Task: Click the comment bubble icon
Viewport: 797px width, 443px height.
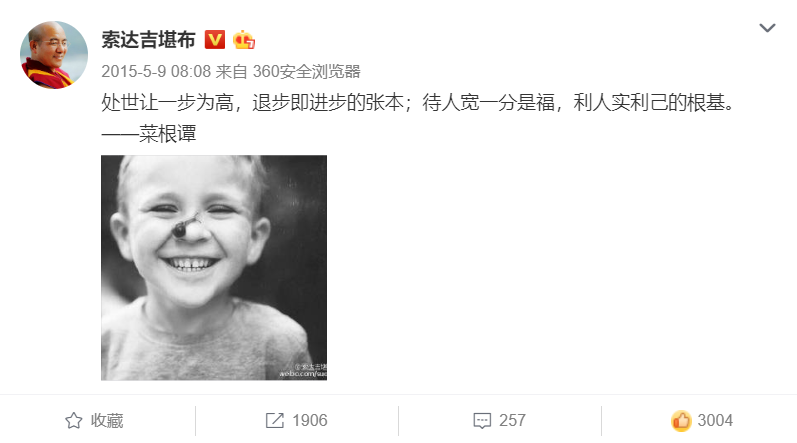Action: pyautogui.click(x=482, y=421)
